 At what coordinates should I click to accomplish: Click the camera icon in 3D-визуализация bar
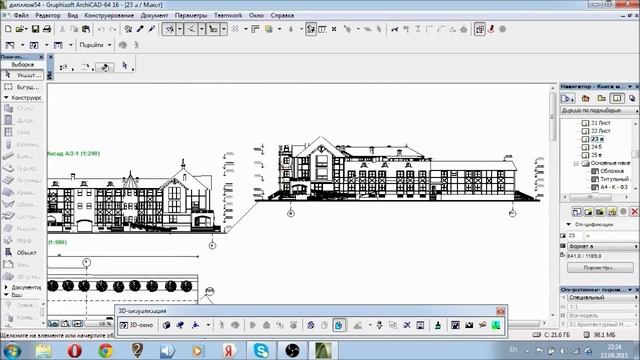click(180, 325)
